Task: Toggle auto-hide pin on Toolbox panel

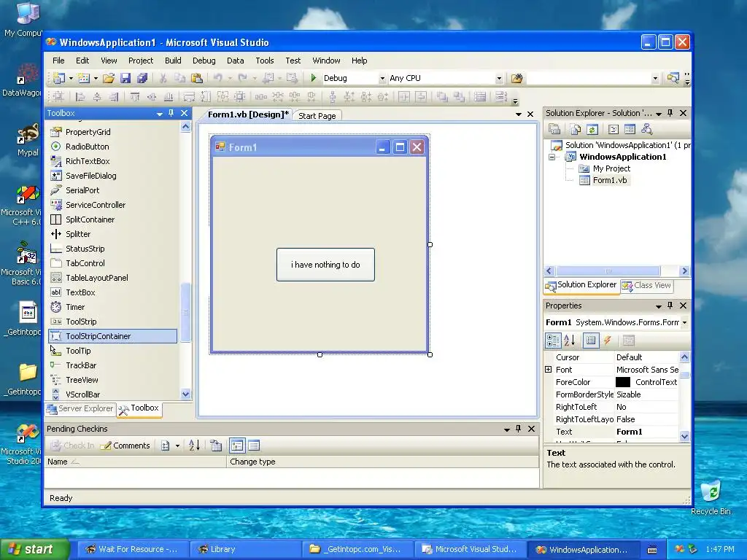Action: [x=171, y=113]
